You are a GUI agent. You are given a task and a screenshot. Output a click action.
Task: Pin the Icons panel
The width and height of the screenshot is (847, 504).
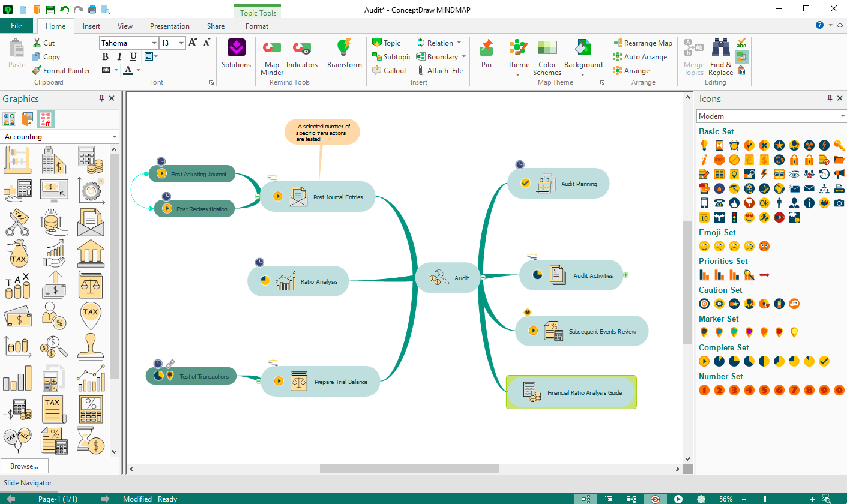[x=830, y=98]
